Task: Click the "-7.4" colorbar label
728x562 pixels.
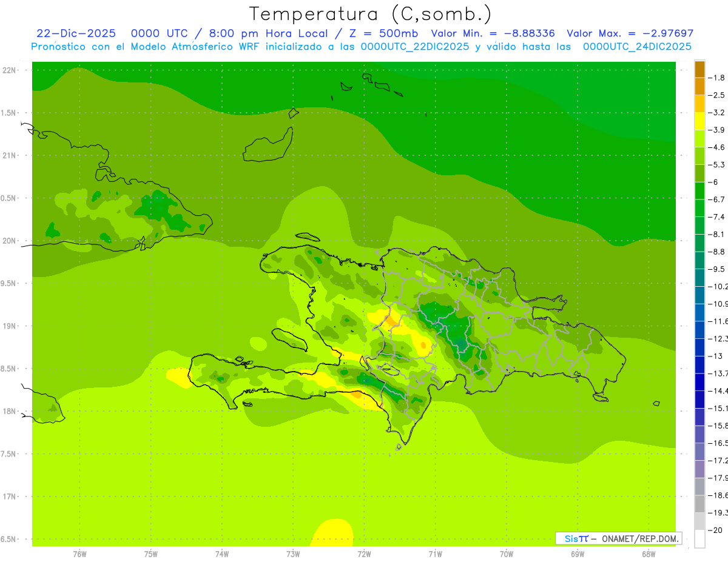Action: (x=716, y=216)
